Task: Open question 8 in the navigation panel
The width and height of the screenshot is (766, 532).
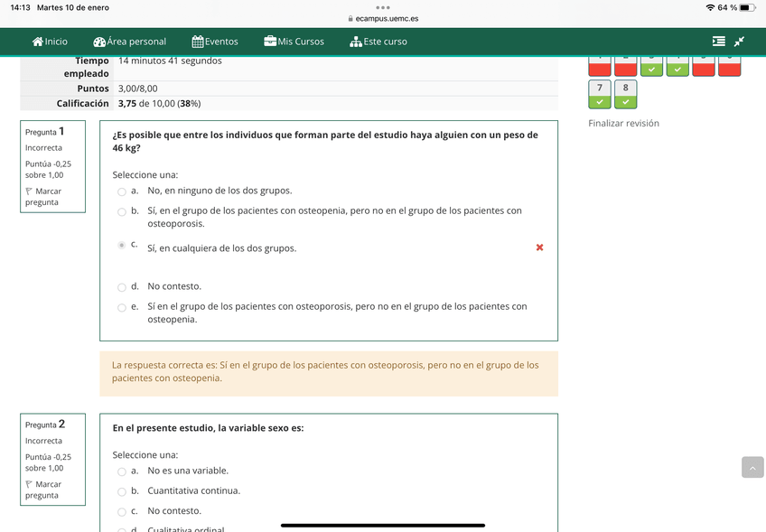Action: point(625,95)
